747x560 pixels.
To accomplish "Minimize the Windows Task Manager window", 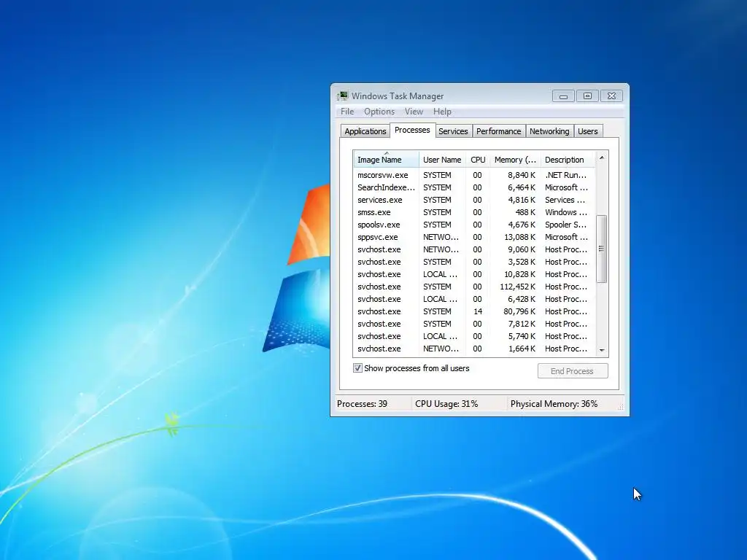I will tap(563, 96).
